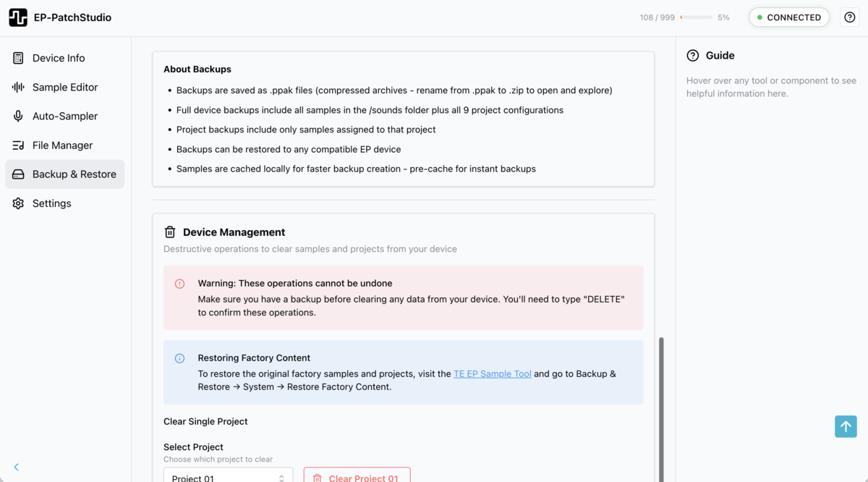
Task: Select the Device Info icon
Action: [17, 58]
